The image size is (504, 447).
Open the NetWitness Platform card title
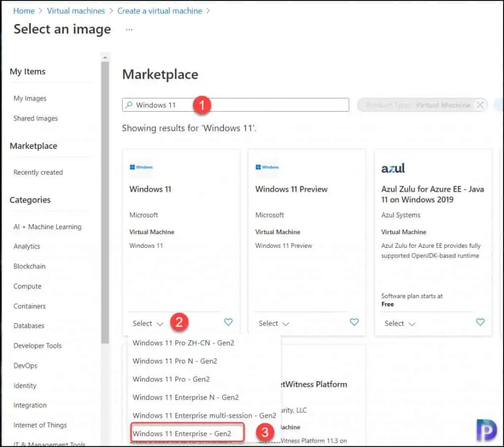(x=314, y=385)
